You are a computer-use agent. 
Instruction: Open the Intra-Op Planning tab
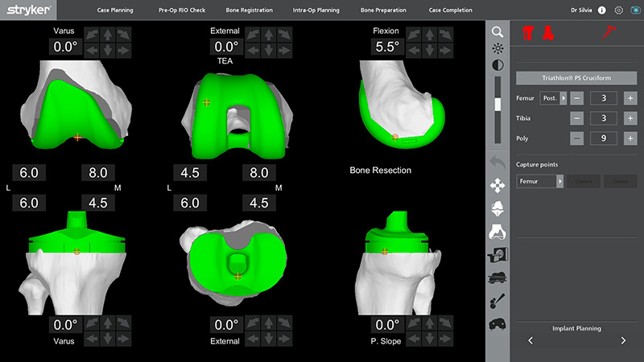[315, 10]
